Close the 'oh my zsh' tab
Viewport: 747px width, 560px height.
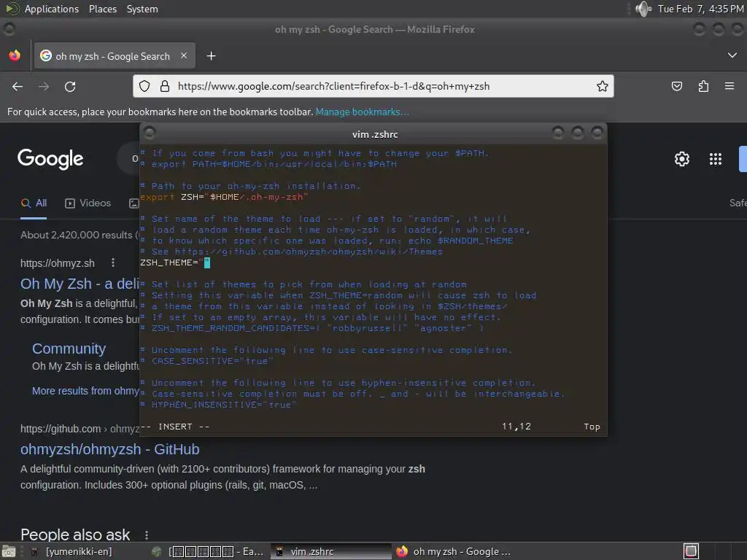point(184,55)
